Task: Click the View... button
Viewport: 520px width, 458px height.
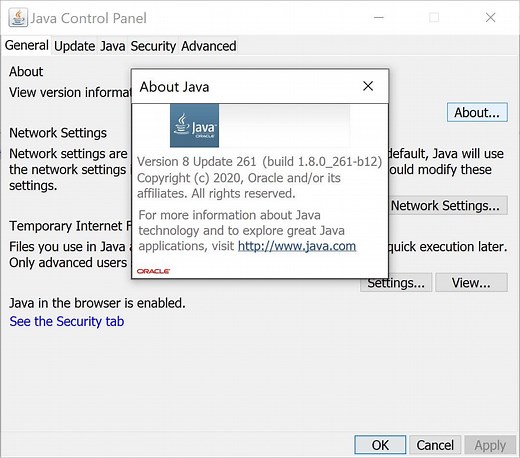Action: tap(471, 283)
